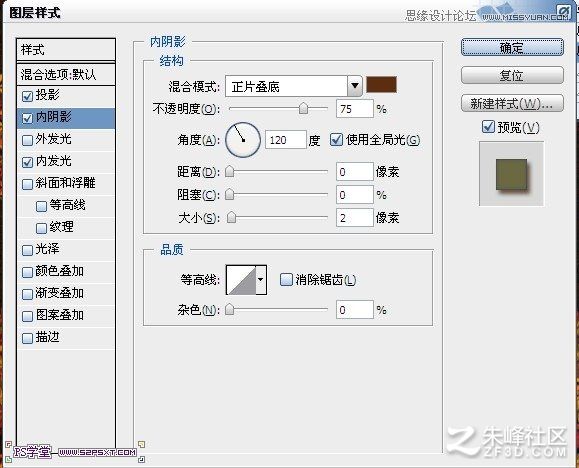Image resolution: width=579 pixels, height=468 pixels.
Task: Click the style preview thumbnail
Action: click(511, 174)
